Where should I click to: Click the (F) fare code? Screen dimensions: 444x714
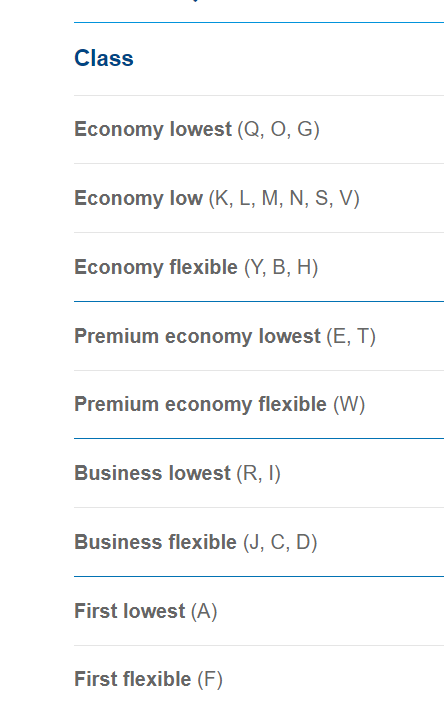pyautogui.click(x=210, y=680)
